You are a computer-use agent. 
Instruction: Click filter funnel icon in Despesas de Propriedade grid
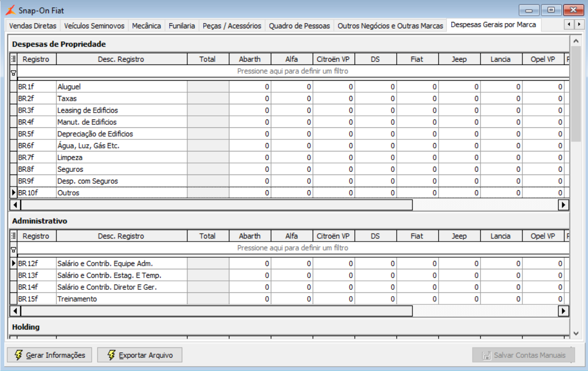(x=14, y=73)
